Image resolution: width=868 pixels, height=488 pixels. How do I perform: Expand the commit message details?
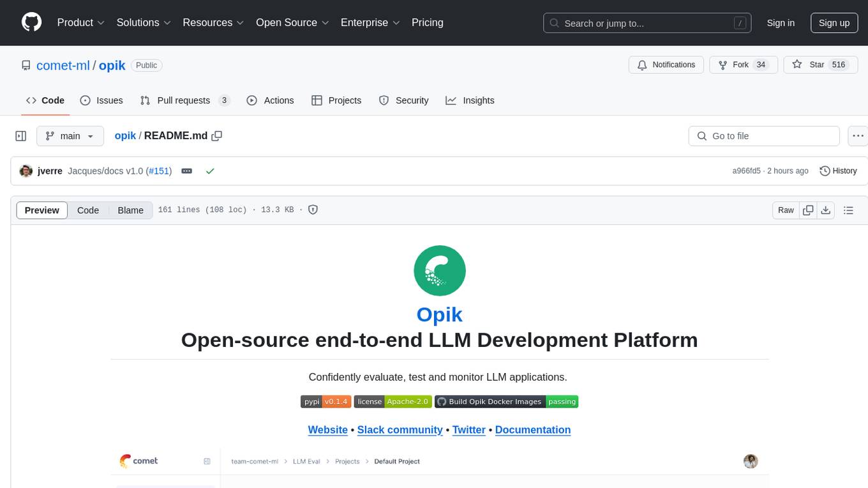[187, 171]
